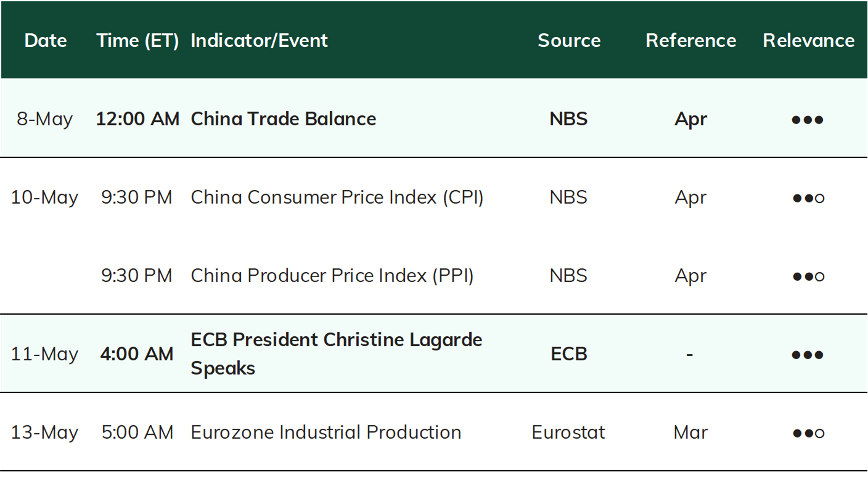
Task: Click relevance dots for Eurozone Industrial Production
Action: point(808,433)
